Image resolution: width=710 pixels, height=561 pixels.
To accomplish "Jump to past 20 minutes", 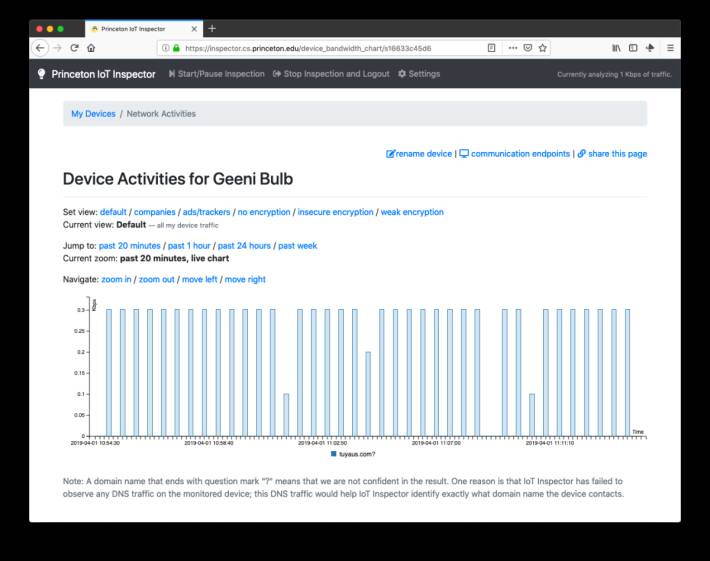I will click(130, 245).
